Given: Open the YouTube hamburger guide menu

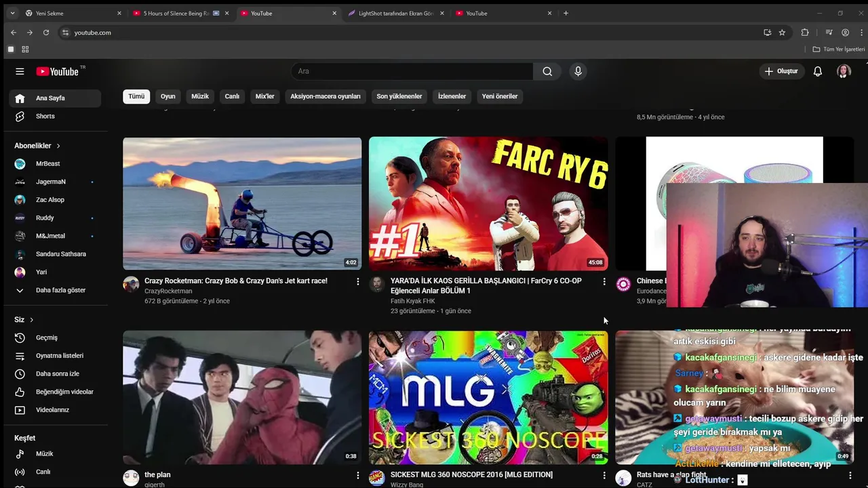Looking at the screenshot, I should tap(20, 71).
